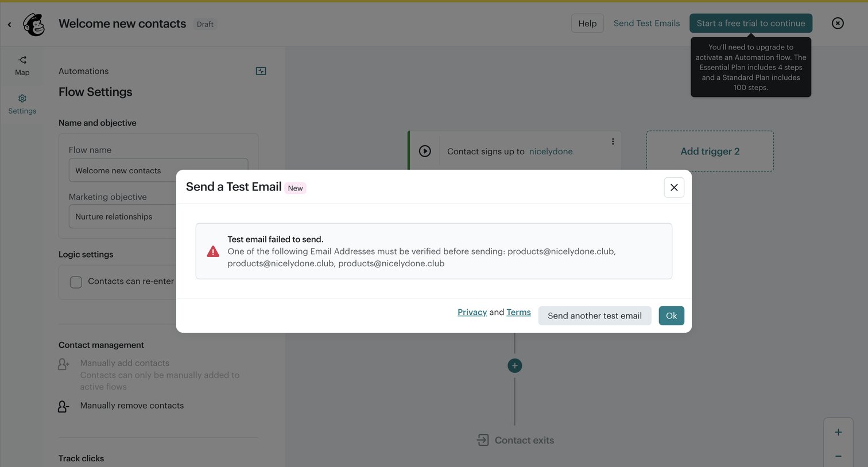
Task: Open the Map view in sidebar
Action: click(22, 65)
